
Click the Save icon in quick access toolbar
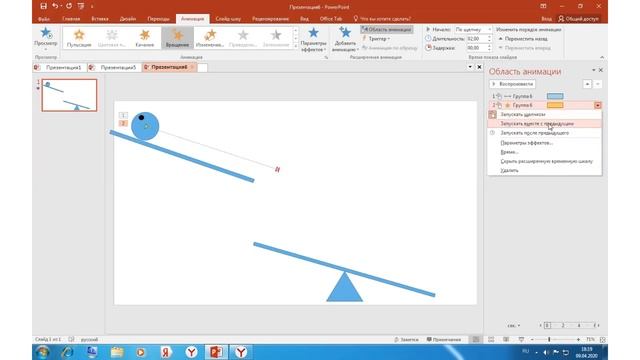(x=43, y=6)
